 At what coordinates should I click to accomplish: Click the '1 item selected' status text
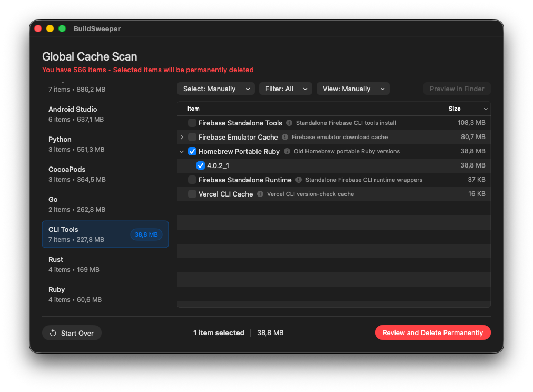[219, 333]
